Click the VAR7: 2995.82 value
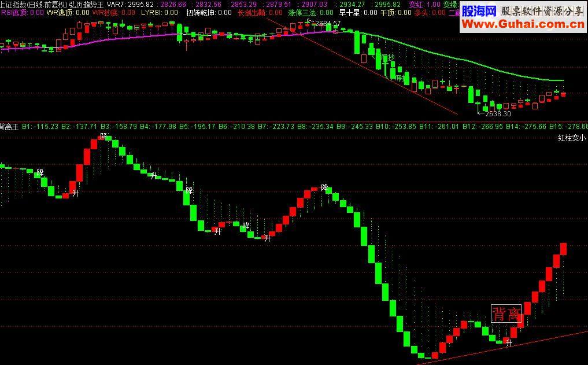Image resolution: width=588 pixels, height=365 pixels. [130, 5]
